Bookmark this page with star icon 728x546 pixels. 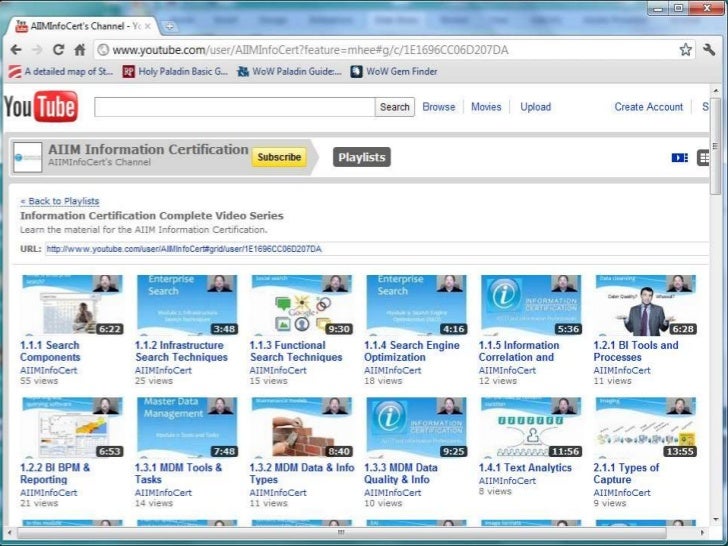[685, 50]
